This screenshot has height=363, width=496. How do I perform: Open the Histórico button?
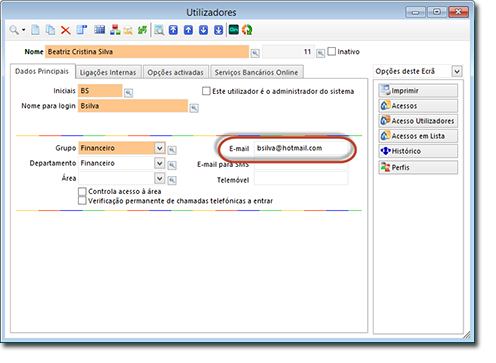pyautogui.click(x=418, y=151)
